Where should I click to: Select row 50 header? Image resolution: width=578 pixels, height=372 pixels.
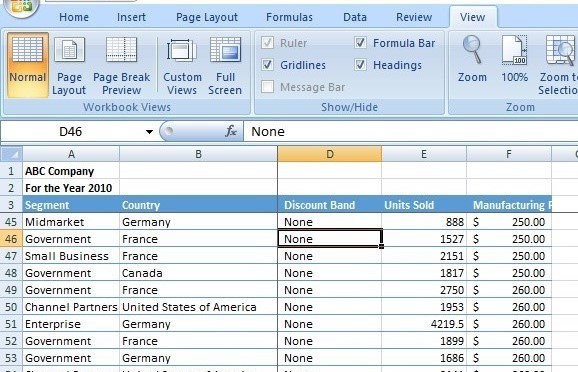pos(11,307)
